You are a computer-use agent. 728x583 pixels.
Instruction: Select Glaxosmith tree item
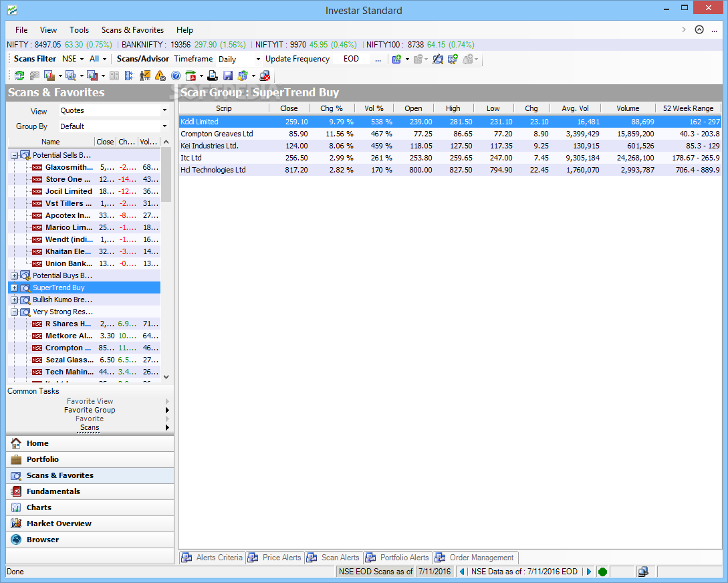69,167
